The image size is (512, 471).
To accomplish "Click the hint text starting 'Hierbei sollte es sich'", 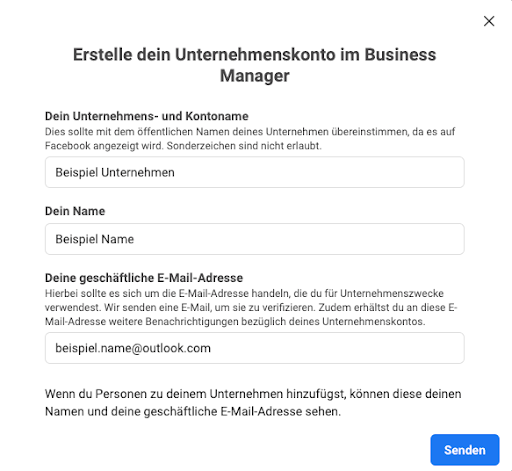I will pos(251,307).
